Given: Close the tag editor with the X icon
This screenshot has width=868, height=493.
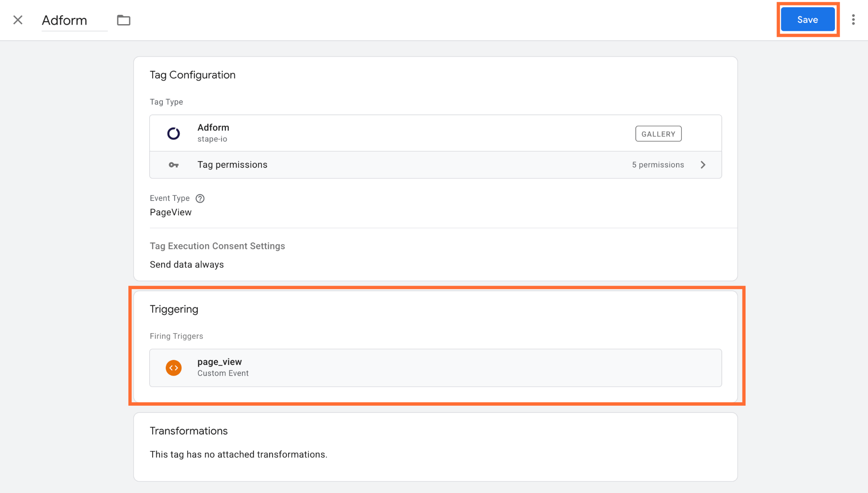Looking at the screenshot, I should pyautogui.click(x=18, y=20).
